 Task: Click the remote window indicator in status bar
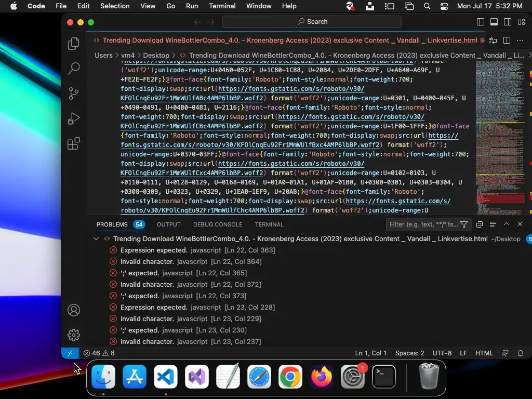click(70, 353)
